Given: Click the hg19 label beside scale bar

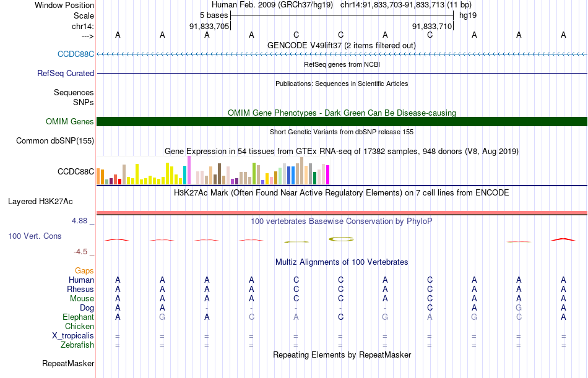Looking at the screenshot, I should pos(468,15).
